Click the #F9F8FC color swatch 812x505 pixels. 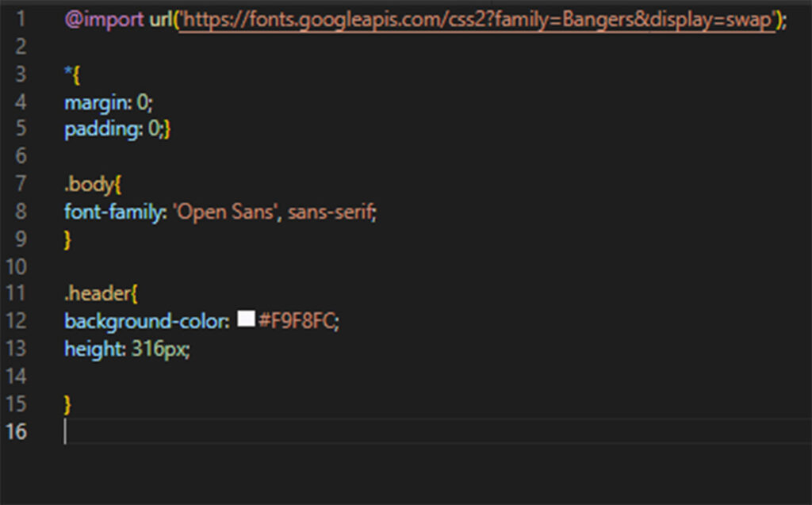tap(246, 319)
